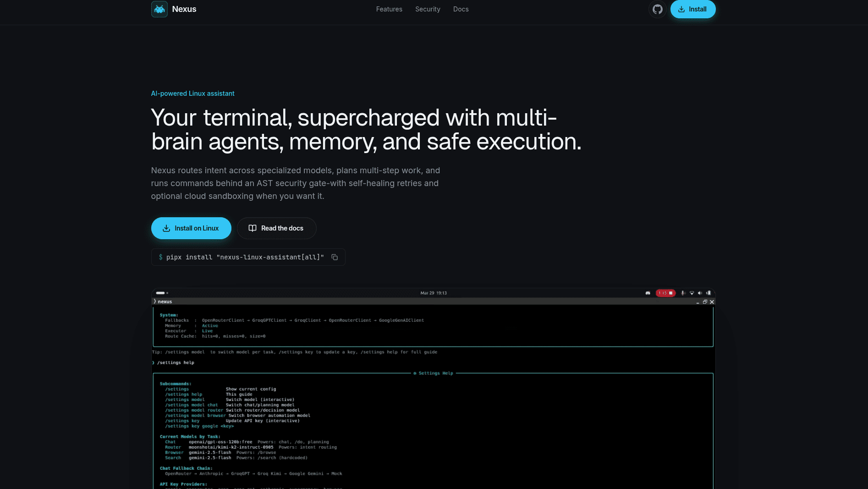Click "Switch model (interactive)" description text
This screenshot has height=489, width=868.
pos(260,400)
